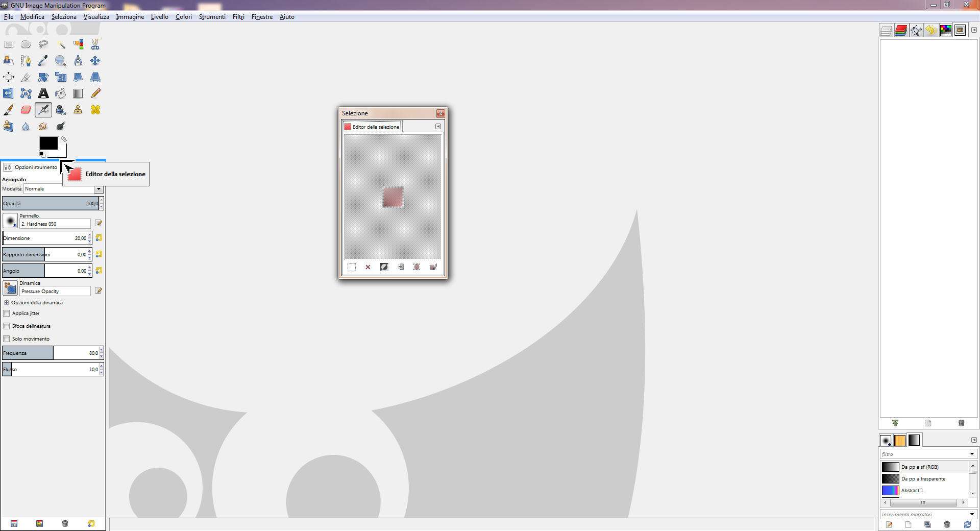Click the black foreground color swatch

click(x=48, y=143)
